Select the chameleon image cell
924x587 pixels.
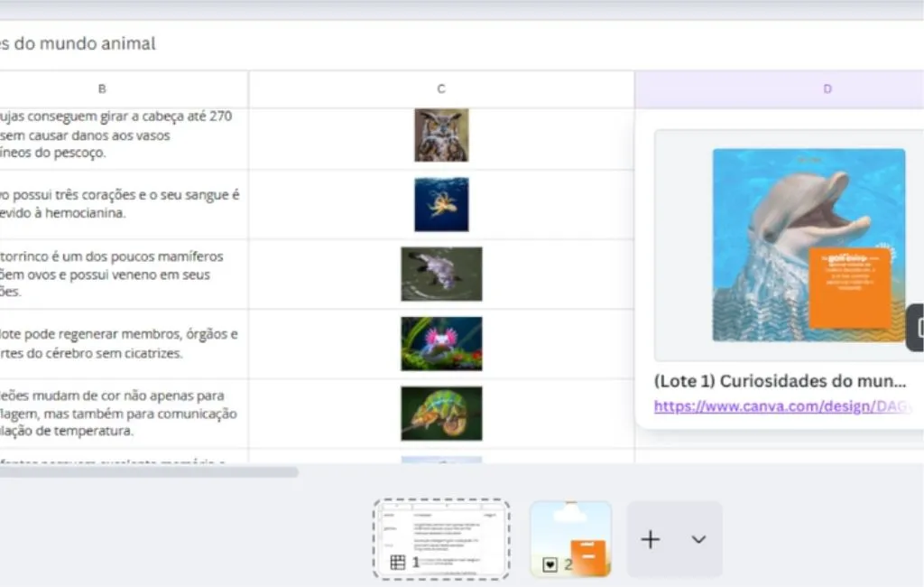(441, 413)
